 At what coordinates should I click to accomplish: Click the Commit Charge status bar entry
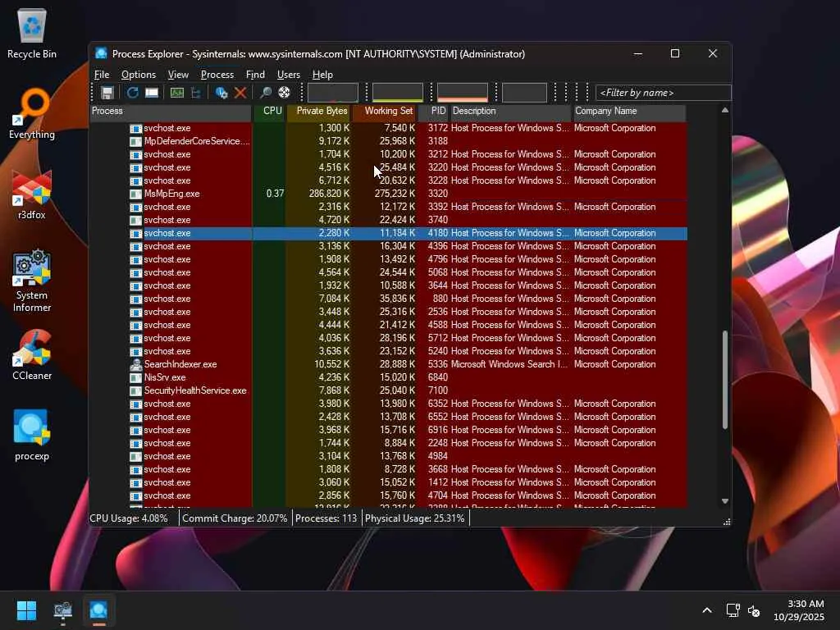coord(235,518)
